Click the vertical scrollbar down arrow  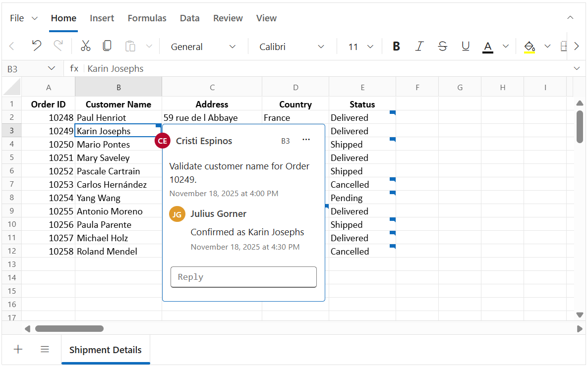[580, 315]
